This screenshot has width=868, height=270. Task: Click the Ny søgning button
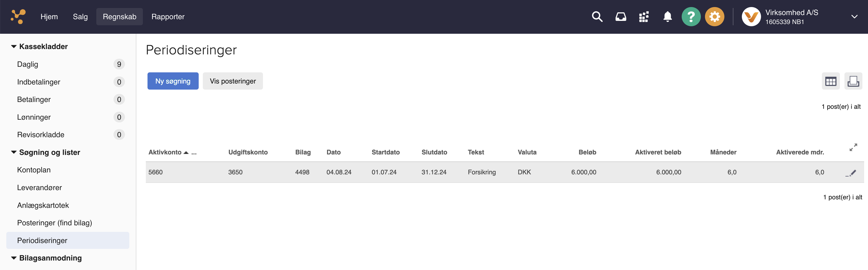pyautogui.click(x=173, y=81)
